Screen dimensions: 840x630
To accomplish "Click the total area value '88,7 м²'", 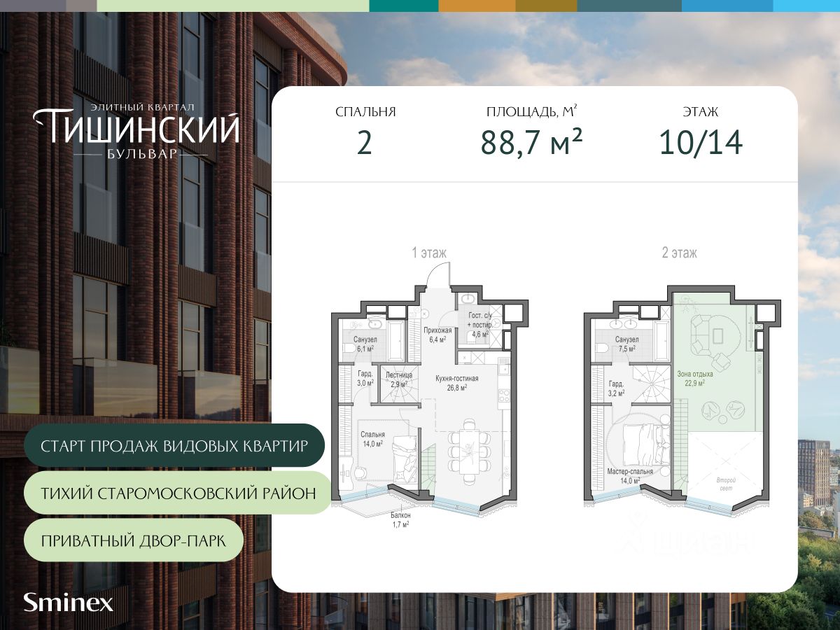I will [x=531, y=143].
